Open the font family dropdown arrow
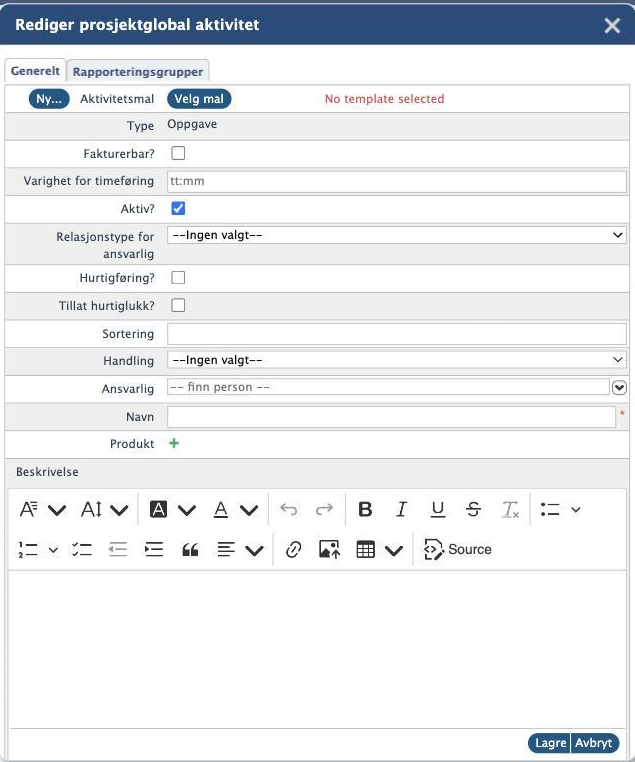Screen dimensions: 635x762 [x=57, y=510]
